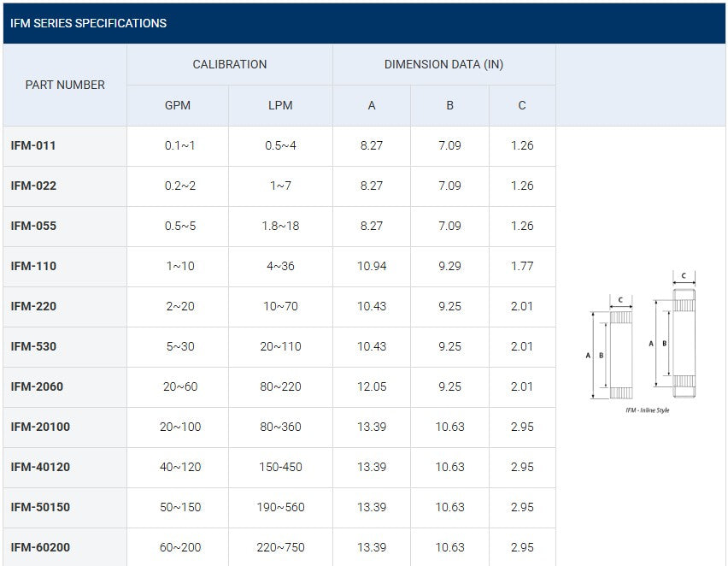The height and width of the screenshot is (566, 728).
Task: Click LPM value 0.5~4
Action: [x=280, y=145]
